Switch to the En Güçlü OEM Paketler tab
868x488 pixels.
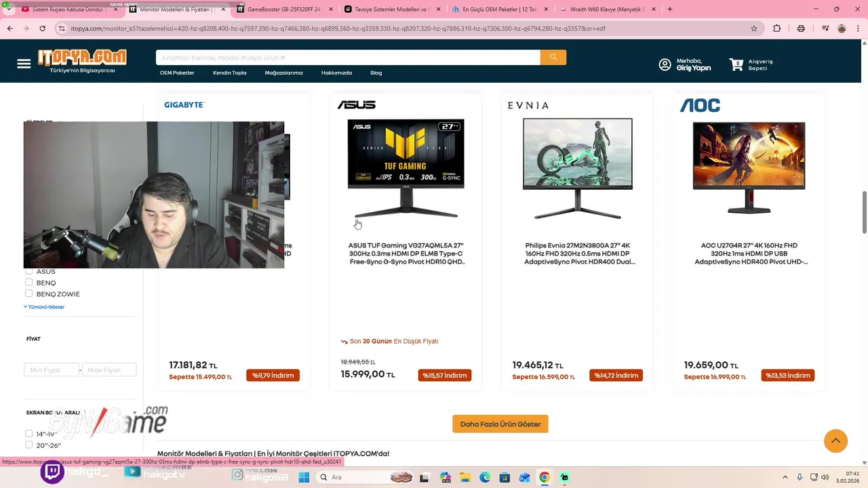(500, 9)
